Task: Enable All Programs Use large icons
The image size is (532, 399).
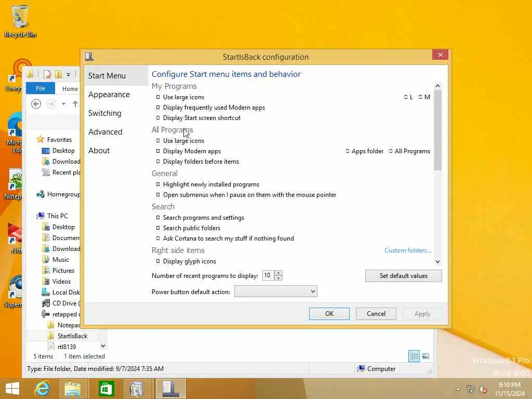Action: pyautogui.click(x=158, y=140)
